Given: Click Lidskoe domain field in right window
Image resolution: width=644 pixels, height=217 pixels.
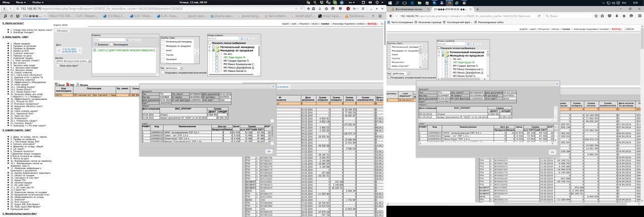Looking at the screenshot, I should pos(632,29).
